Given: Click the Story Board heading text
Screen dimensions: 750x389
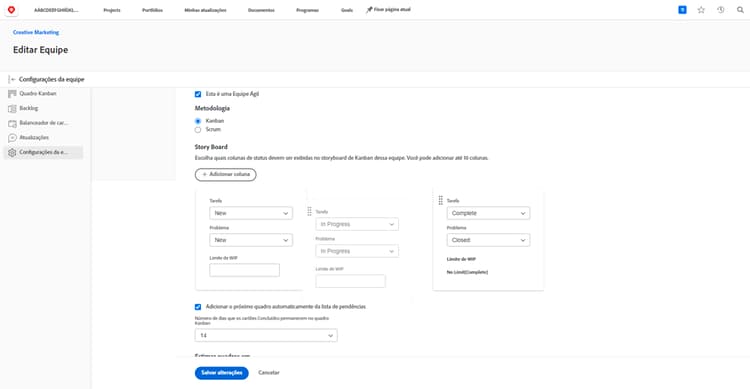Looking at the screenshot, I should pos(211,147).
